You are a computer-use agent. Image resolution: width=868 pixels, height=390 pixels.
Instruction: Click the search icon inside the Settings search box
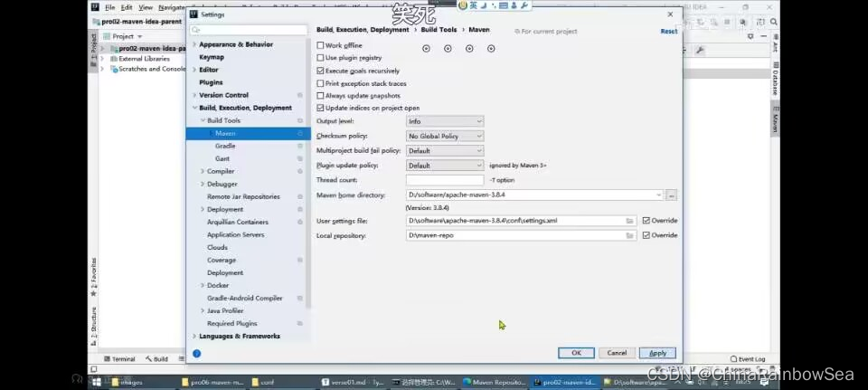195,30
